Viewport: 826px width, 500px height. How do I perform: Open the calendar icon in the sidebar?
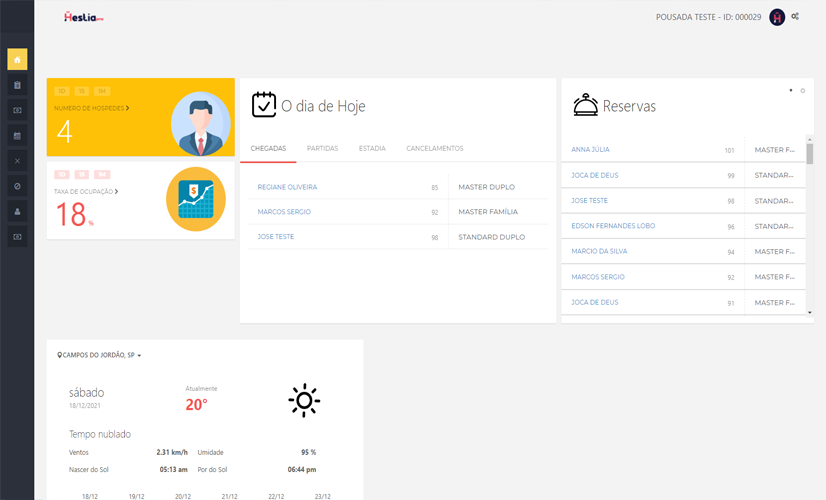pyautogui.click(x=17, y=135)
